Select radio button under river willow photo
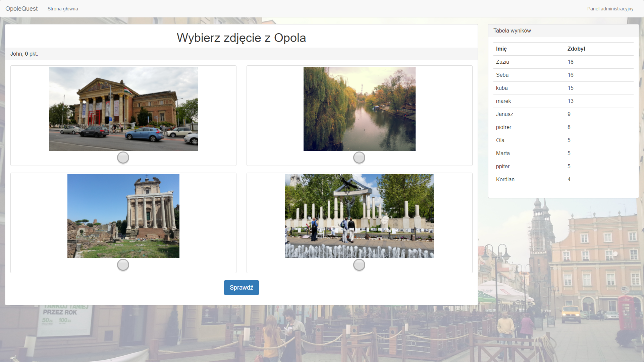This screenshot has height=362, width=644. pos(359,158)
